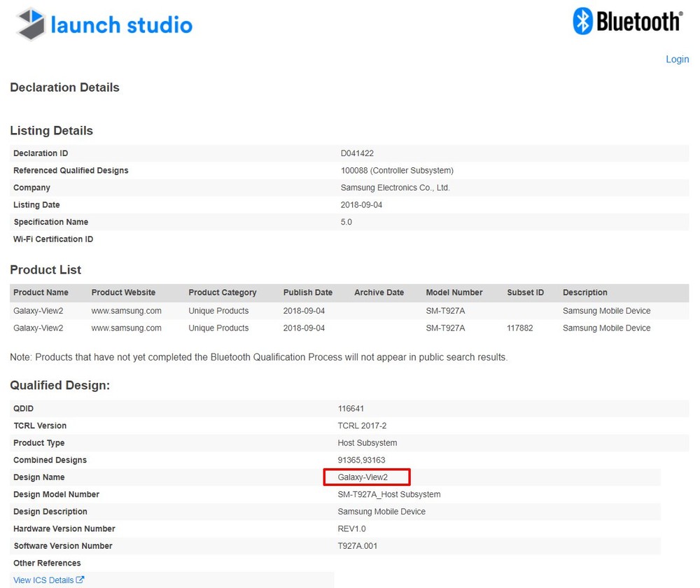Click the Other References label
The width and height of the screenshot is (700, 588).
(x=47, y=563)
